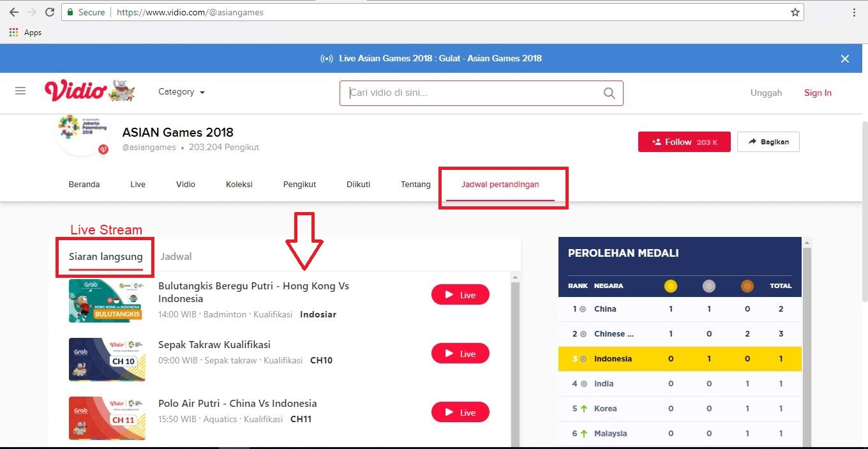The height and width of the screenshot is (449, 868).
Task: Open the Polo Air CH 11 thumbnail
Action: click(107, 418)
